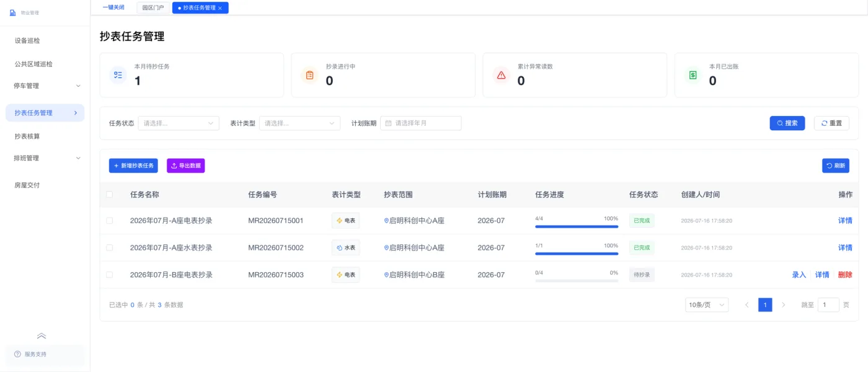Open 详情 for MR20260715001

pyautogui.click(x=845, y=221)
